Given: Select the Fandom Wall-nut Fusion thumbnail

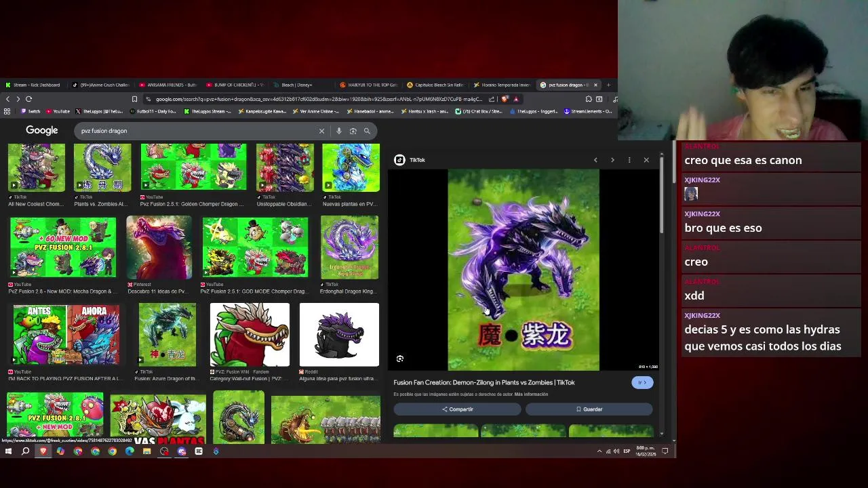Looking at the screenshot, I should [250, 335].
